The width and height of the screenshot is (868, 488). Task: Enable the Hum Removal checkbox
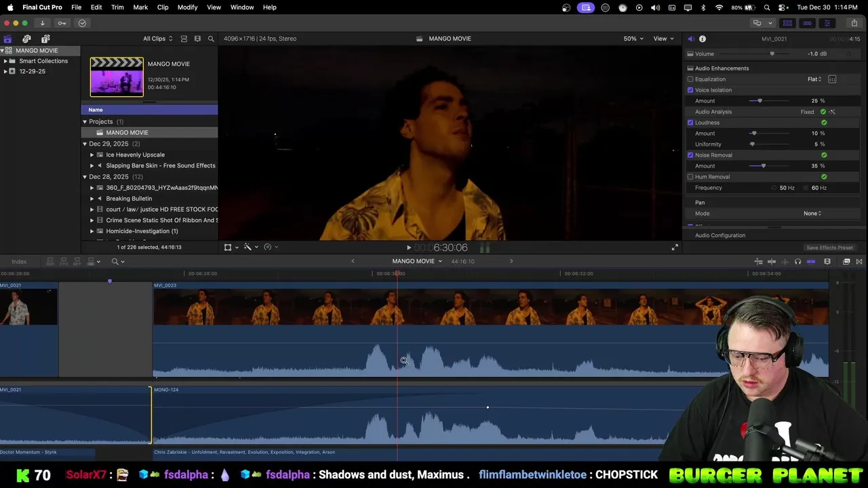tap(690, 177)
